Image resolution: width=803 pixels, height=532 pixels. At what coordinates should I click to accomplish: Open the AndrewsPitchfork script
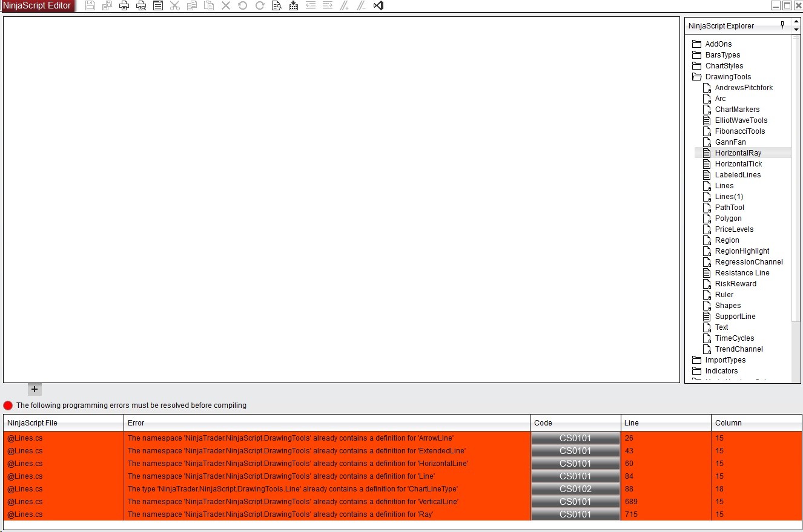click(744, 88)
